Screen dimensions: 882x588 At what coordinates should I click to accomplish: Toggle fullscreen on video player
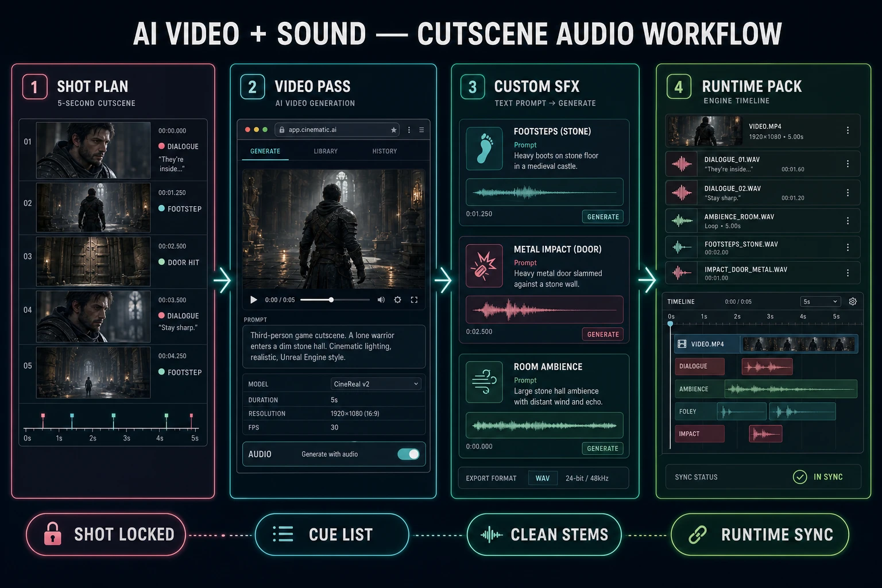414,300
